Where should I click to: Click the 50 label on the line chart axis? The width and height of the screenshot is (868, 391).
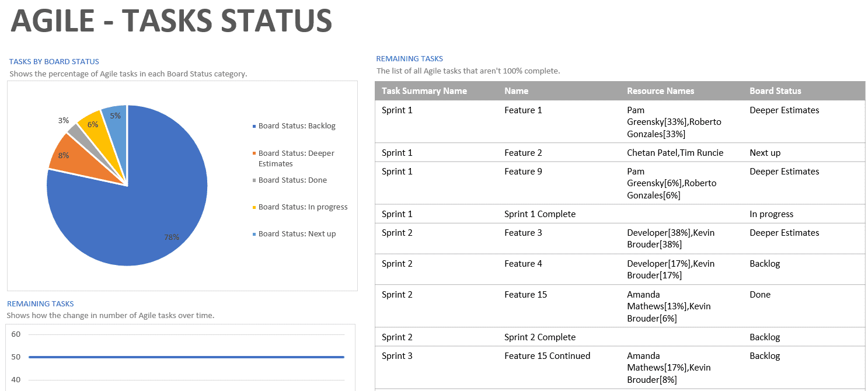16,357
